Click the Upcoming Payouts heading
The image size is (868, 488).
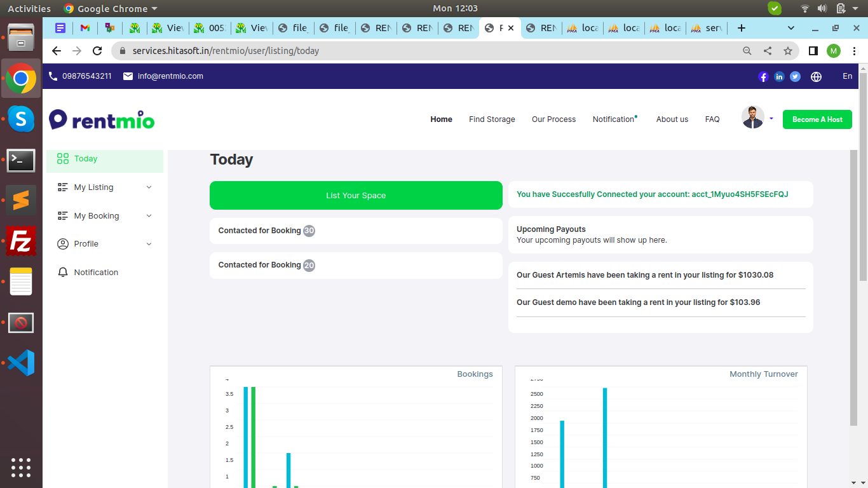(552, 229)
